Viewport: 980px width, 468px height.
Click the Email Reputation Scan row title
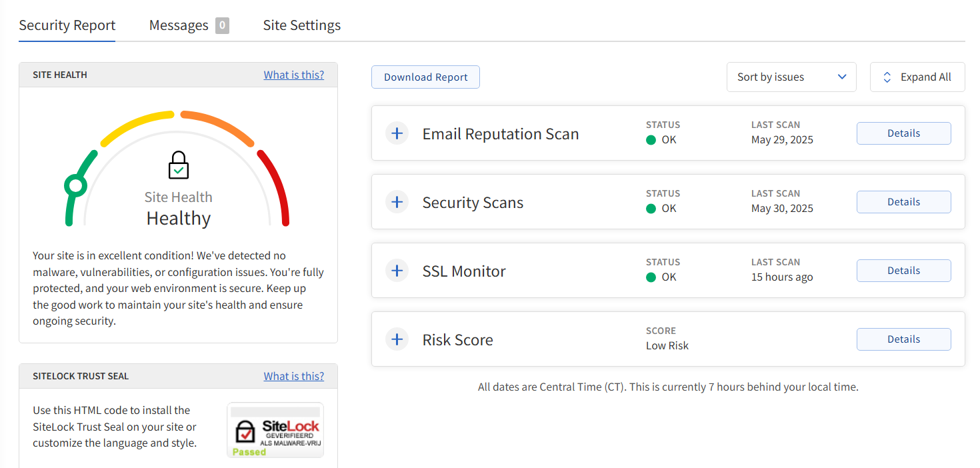[x=501, y=134]
